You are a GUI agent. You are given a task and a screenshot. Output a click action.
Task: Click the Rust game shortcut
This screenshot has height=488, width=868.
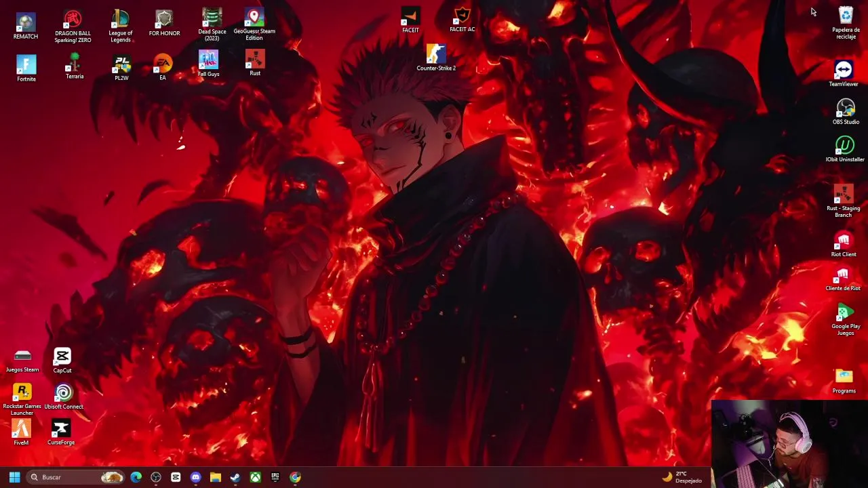255,64
